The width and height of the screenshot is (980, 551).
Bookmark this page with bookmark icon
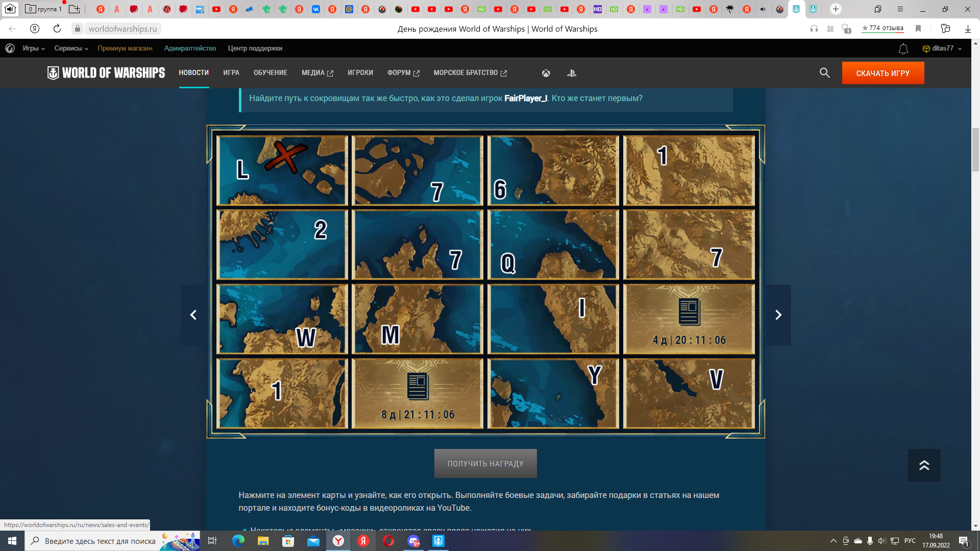(918, 29)
